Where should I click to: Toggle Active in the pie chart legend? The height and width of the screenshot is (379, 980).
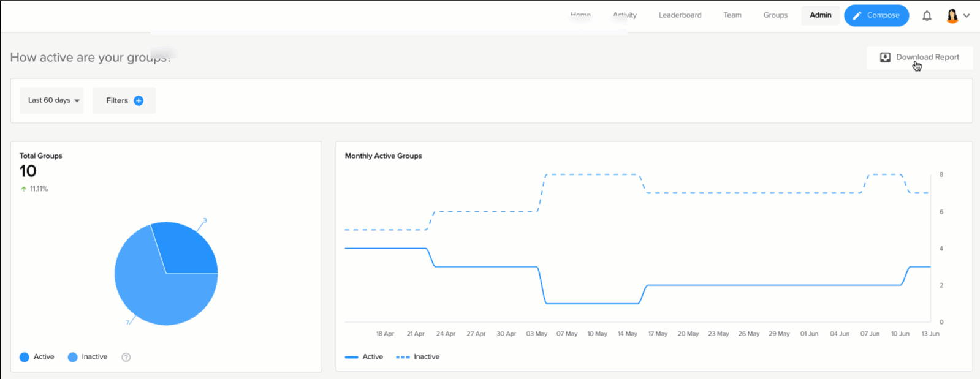pyautogui.click(x=37, y=357)
